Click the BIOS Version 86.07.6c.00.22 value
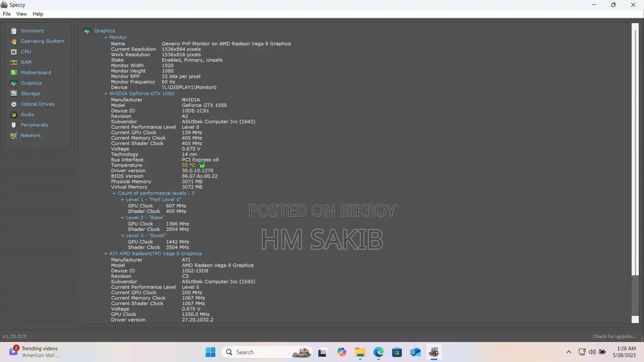This screenshot has width=644, height=362. [200, 176]
